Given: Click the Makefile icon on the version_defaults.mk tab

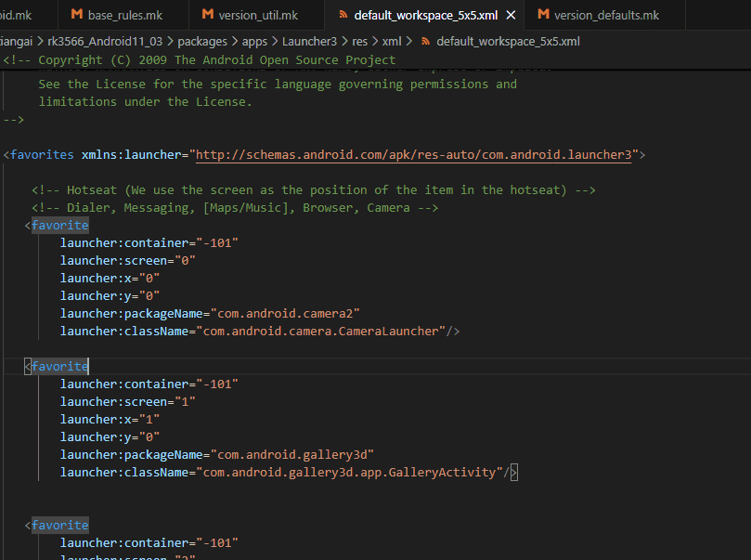Looking at the screenshot, I should (x=543, y=16).
